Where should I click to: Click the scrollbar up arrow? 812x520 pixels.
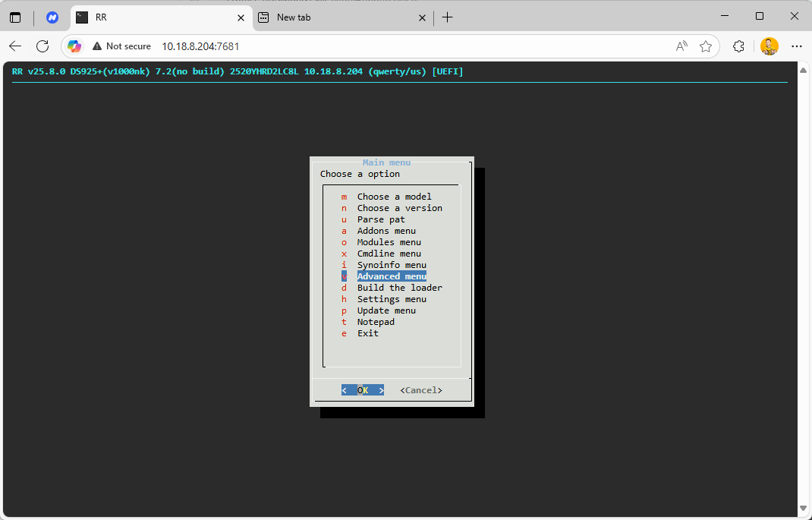pos(803,70)
